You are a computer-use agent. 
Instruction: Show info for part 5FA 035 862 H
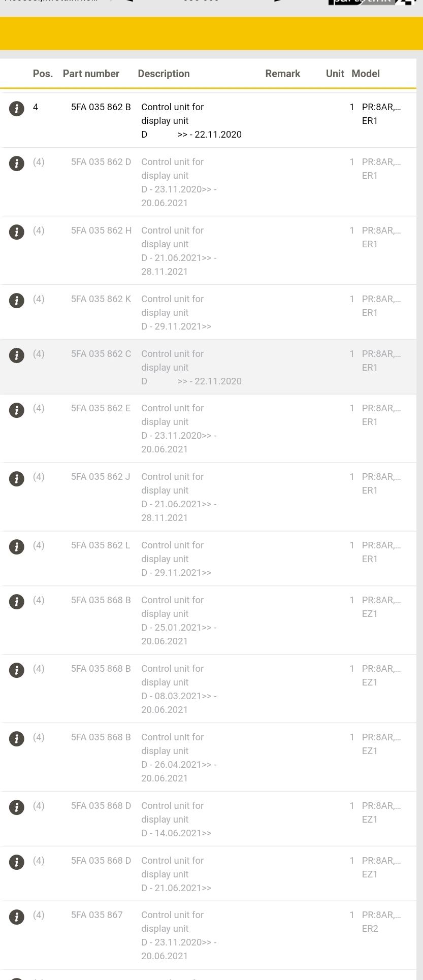[x=17, y=232]
